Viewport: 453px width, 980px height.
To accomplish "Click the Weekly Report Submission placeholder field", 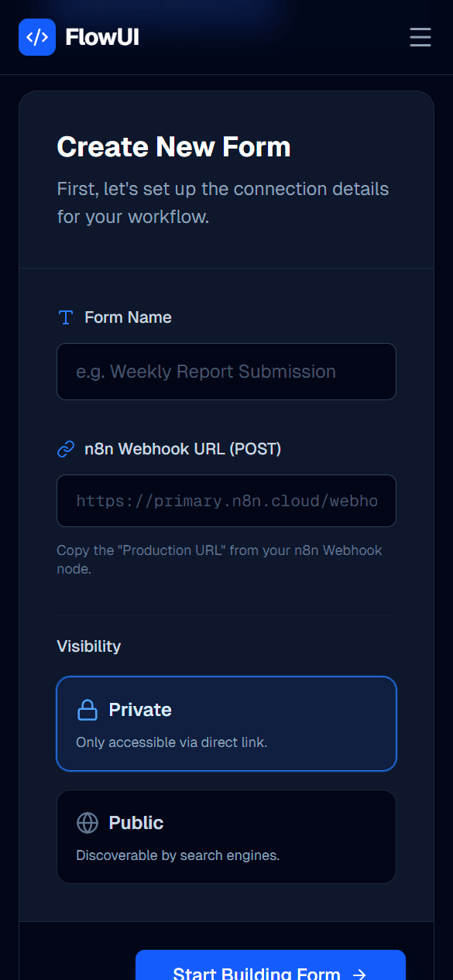I will point(226,372).
